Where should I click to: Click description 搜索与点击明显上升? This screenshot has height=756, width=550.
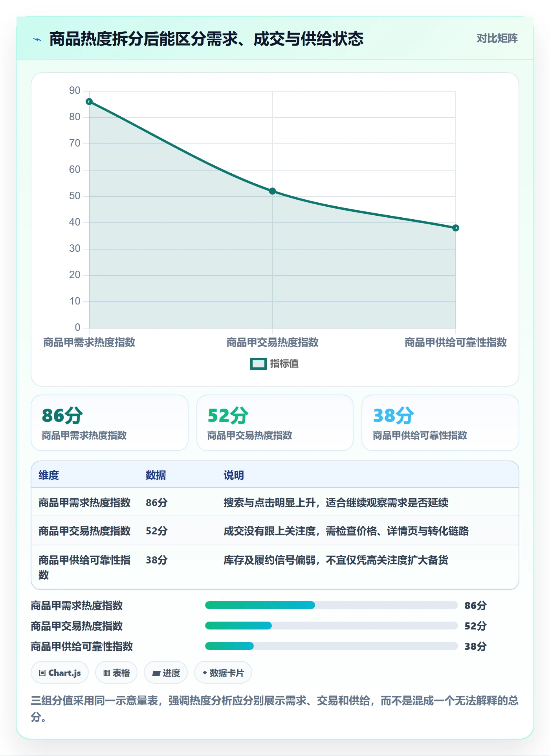[336, 503]
